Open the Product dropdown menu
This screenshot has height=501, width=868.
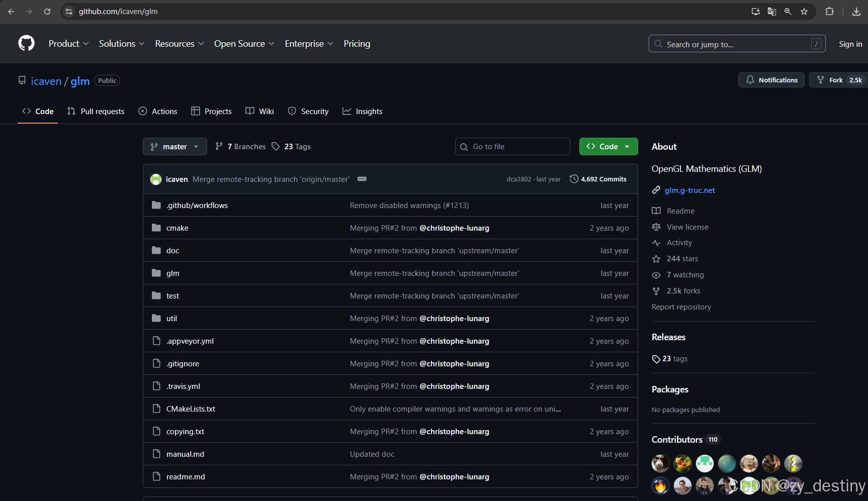[x=69, y=44]
